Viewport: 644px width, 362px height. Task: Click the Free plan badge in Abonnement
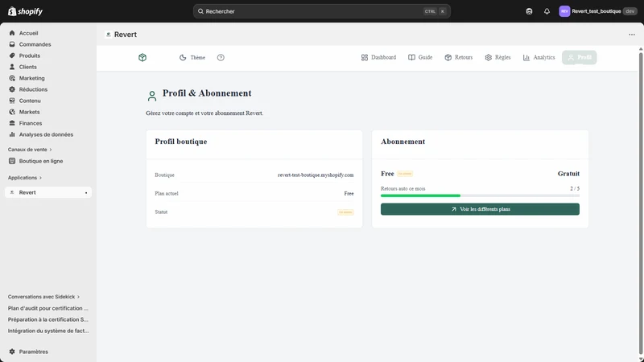click(x=405, y=174)
